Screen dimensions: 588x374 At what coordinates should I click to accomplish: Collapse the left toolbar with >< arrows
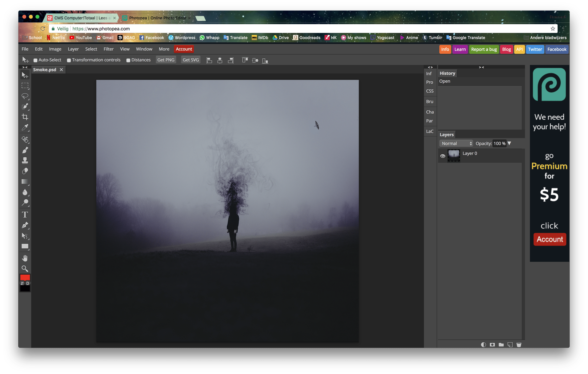coord(25,67)
